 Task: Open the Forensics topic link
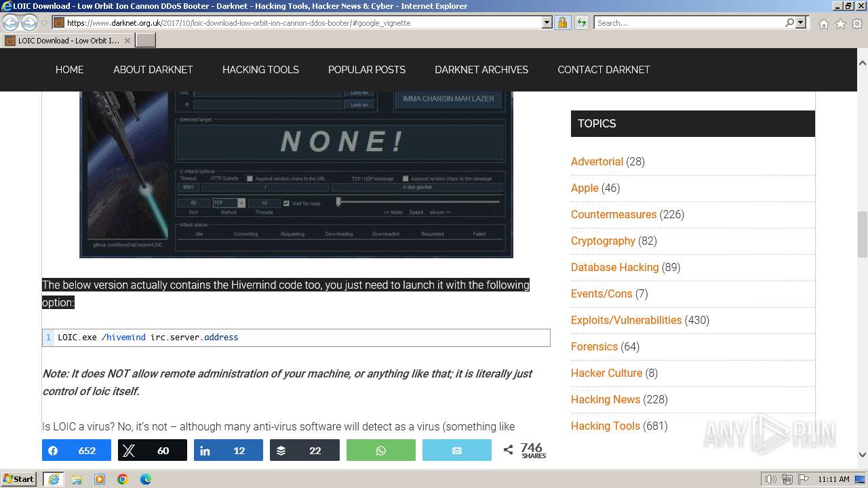tap(594, 346)
